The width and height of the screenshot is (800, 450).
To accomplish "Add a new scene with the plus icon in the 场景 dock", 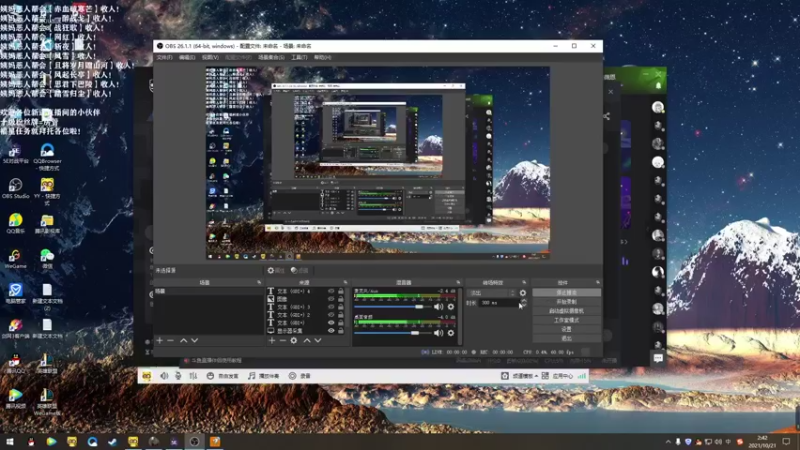I will click(x=160, y=340).
